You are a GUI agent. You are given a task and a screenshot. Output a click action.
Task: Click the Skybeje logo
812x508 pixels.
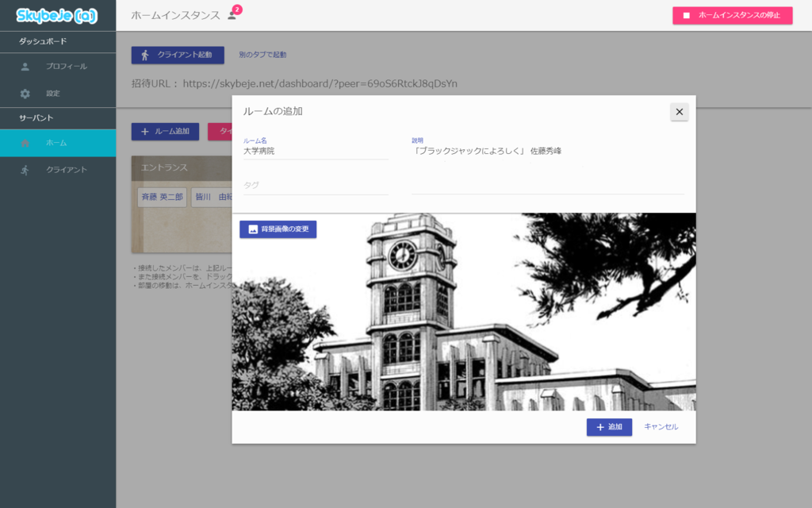(56, 16)
